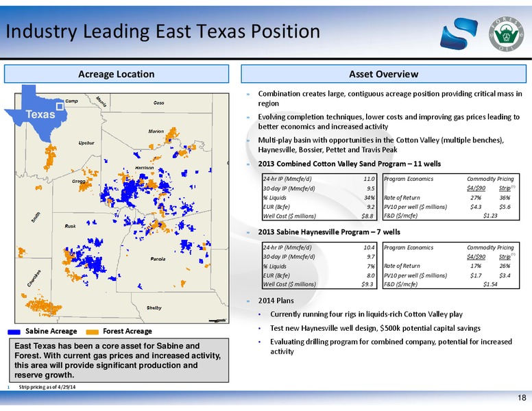Select the orange Forest Acreage legend swatch

tap(93, 332)
